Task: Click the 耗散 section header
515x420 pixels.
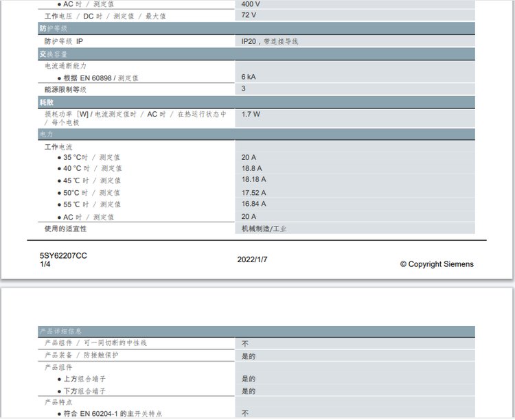Action: tap(45, 102)
